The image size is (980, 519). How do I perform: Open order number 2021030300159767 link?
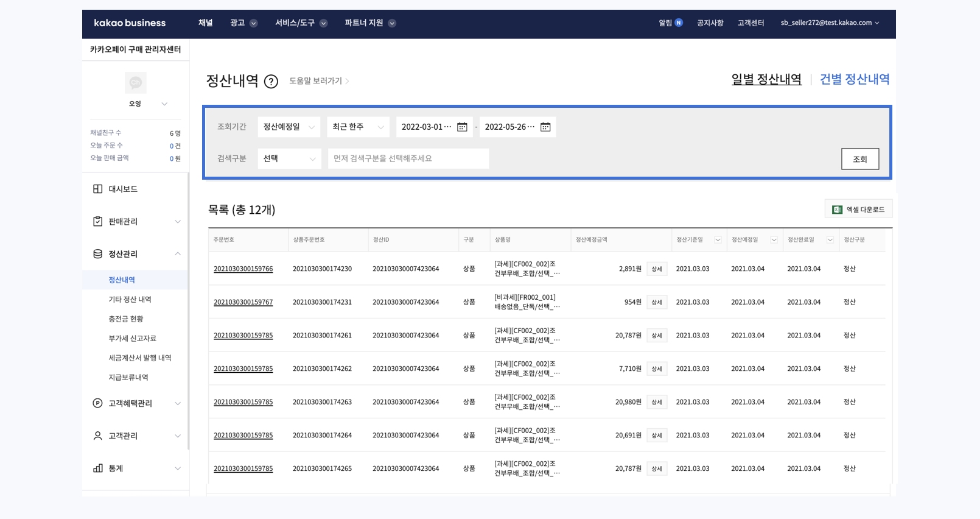(243, 302)
